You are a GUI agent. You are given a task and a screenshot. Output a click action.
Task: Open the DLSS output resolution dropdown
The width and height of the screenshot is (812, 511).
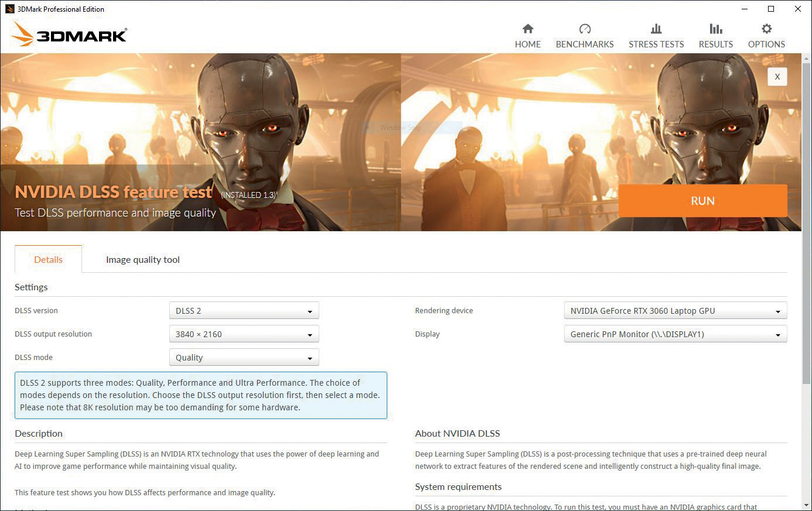(x=244, y=334)
